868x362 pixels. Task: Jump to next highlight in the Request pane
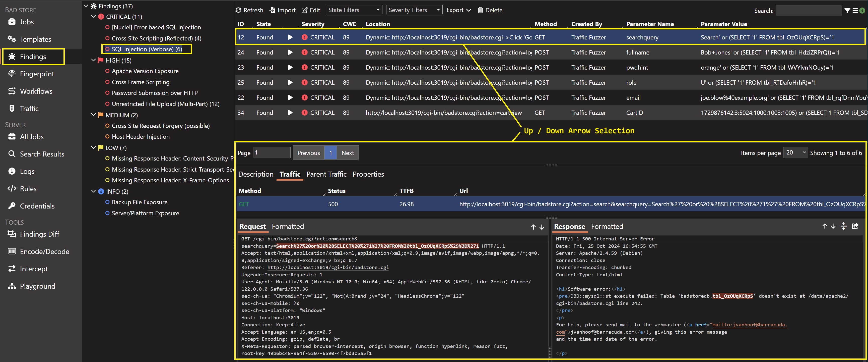point(542,227)
